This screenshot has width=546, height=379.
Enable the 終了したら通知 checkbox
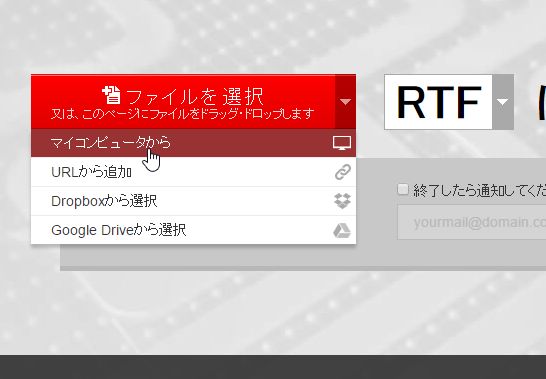click(x=403, y=189)
